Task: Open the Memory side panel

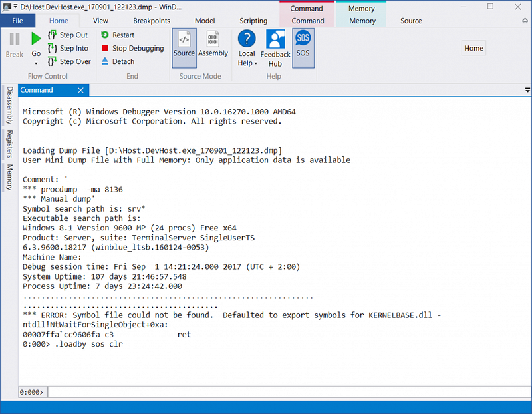Action: pyautogui.click(x=10, y=177)
